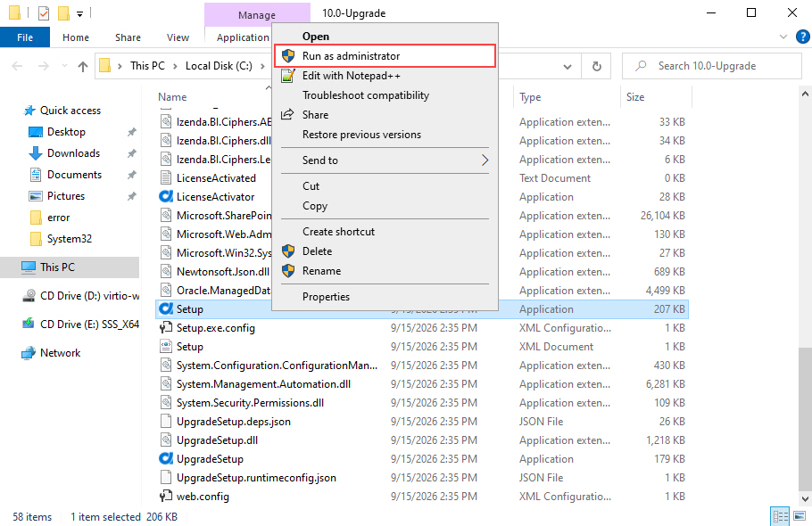The image size is (812, 526).
Task: Click the Search 10.0-Upgrade field
Action: click(712, 66)
